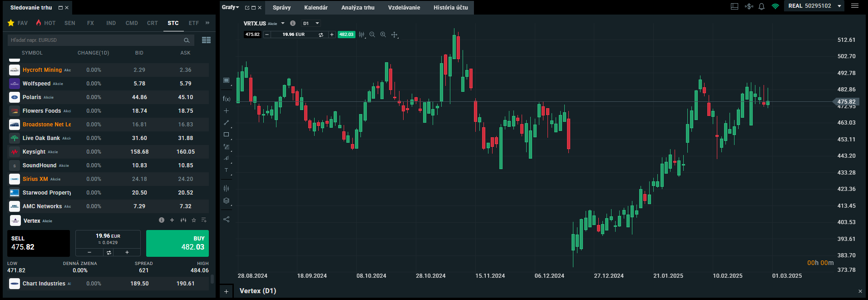Viewport: 868px width, 300px height.
Task: Open the VRTX.US symbol dropdown
Action: click(283, 23)
